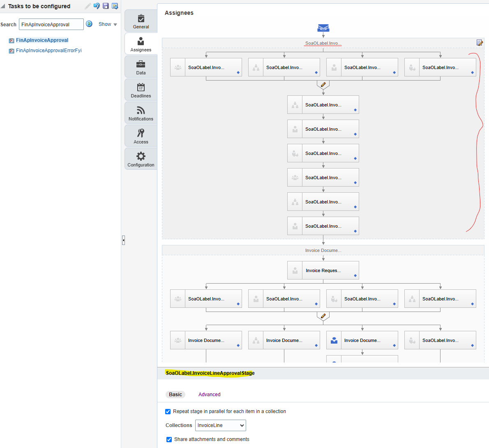Click the edit stage icon at diagram top-right
The image size is (489, 448).
point(480,43)
